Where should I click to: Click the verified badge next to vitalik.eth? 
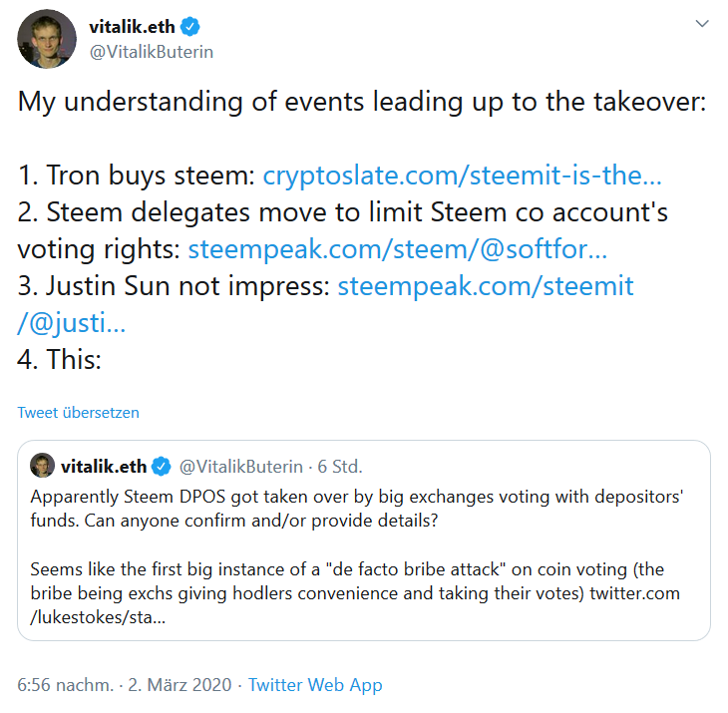(x=201, y=25)
